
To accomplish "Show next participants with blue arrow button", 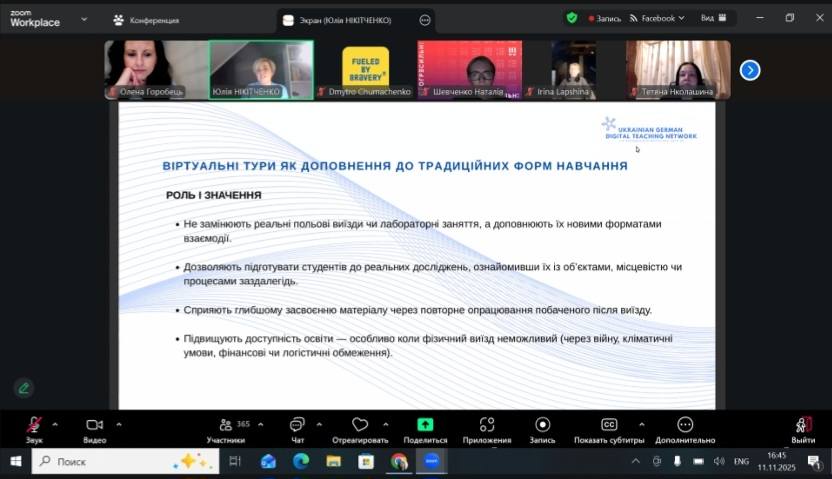I will (750, 70).
